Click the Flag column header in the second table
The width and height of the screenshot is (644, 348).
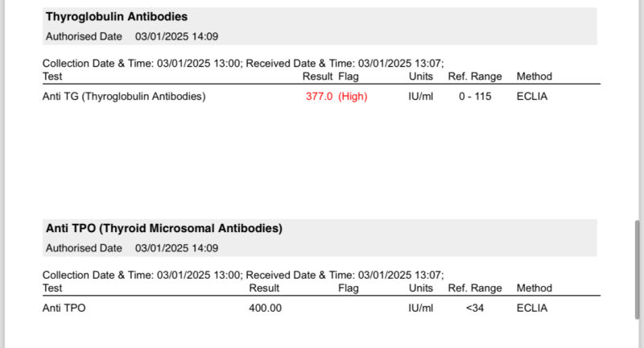click(x=349, y=288)
